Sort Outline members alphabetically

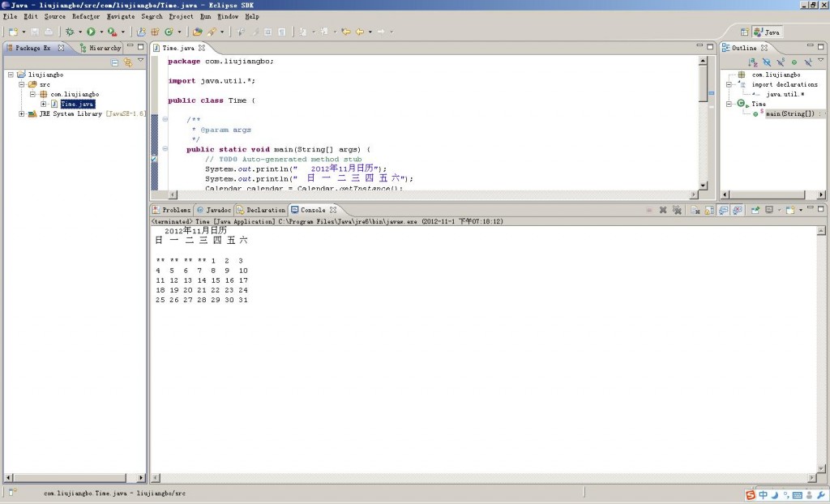pyautogui.click(x=752, y=62)
